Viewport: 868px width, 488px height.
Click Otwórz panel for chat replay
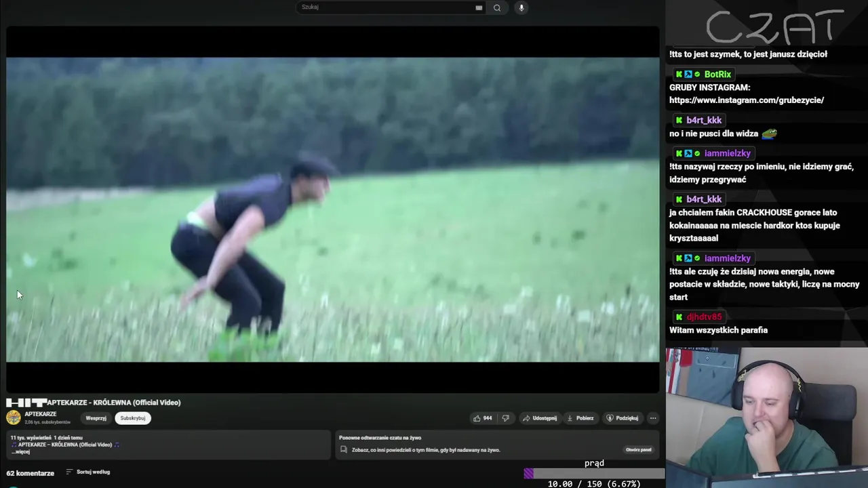pyautogui.click(x=638, y=449)
